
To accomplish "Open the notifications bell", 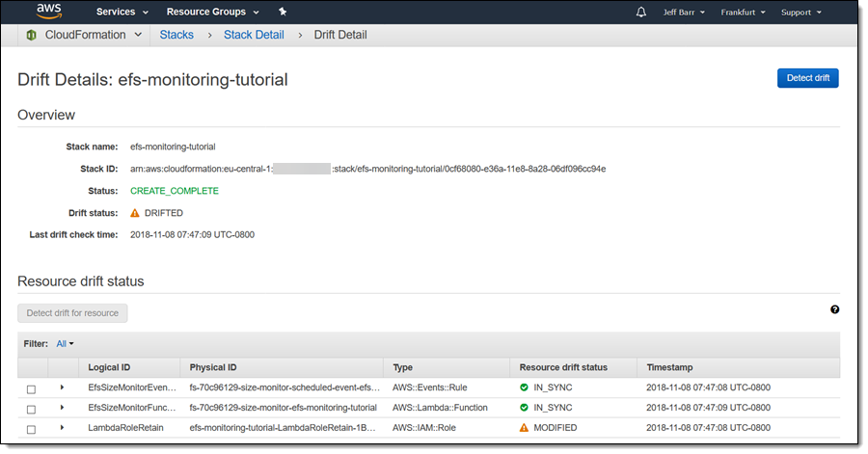I will 641,13.
